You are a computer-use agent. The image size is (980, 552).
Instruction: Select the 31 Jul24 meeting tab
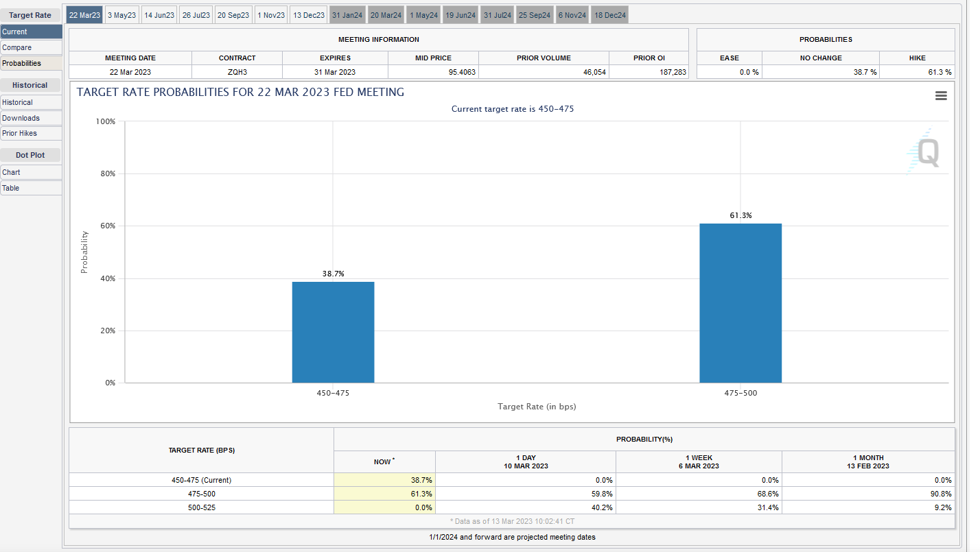(498, 15)
